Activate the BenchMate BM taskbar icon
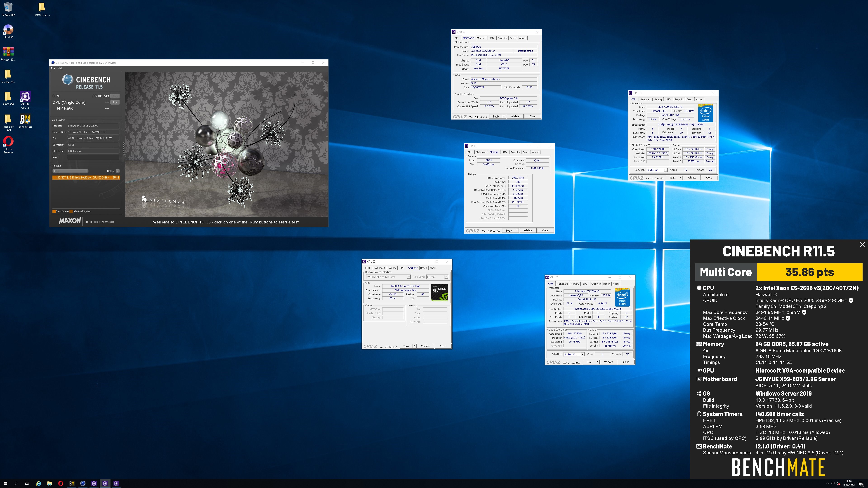868x488 pixels. click(72, 483)
